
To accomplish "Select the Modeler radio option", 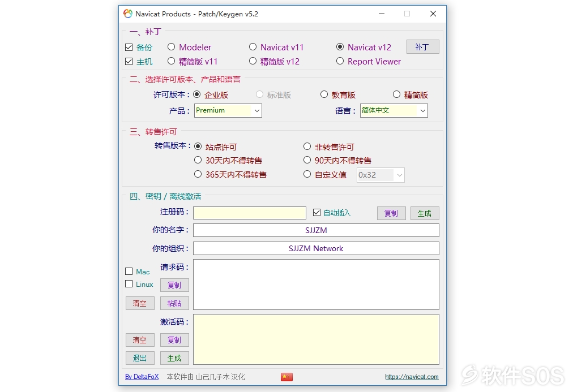I will click(x=171, y=47).
